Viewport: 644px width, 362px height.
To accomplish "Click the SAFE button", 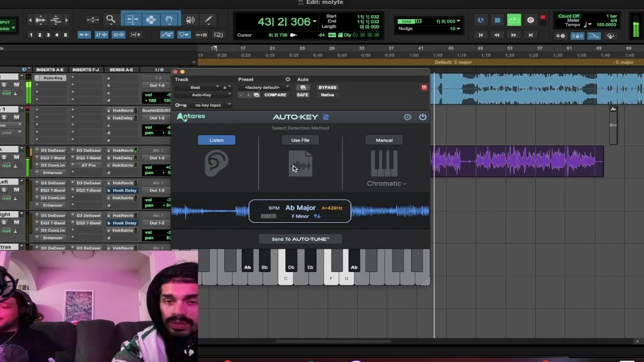I will (302, 95).
